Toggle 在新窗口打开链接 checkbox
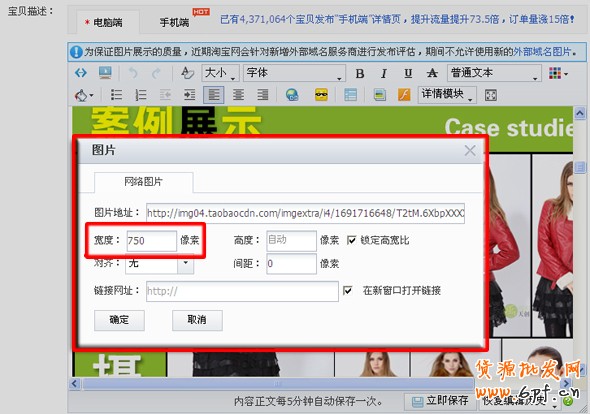 point(348,290)
